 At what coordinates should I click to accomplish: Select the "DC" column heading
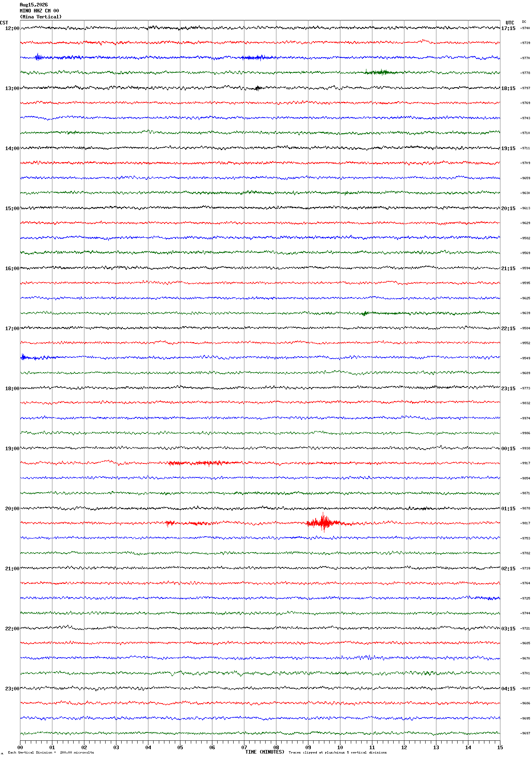[524, 22]
